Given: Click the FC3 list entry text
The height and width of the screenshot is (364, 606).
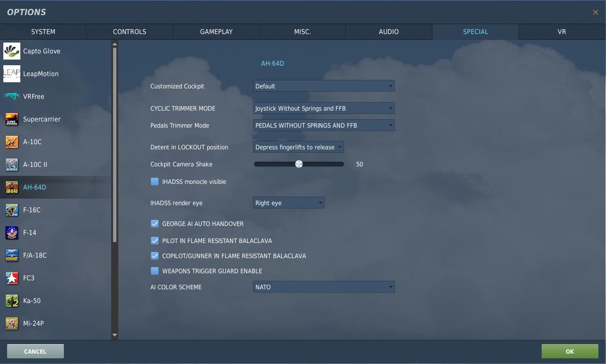Looking at the screenshot, I should [x=29, y=278].
